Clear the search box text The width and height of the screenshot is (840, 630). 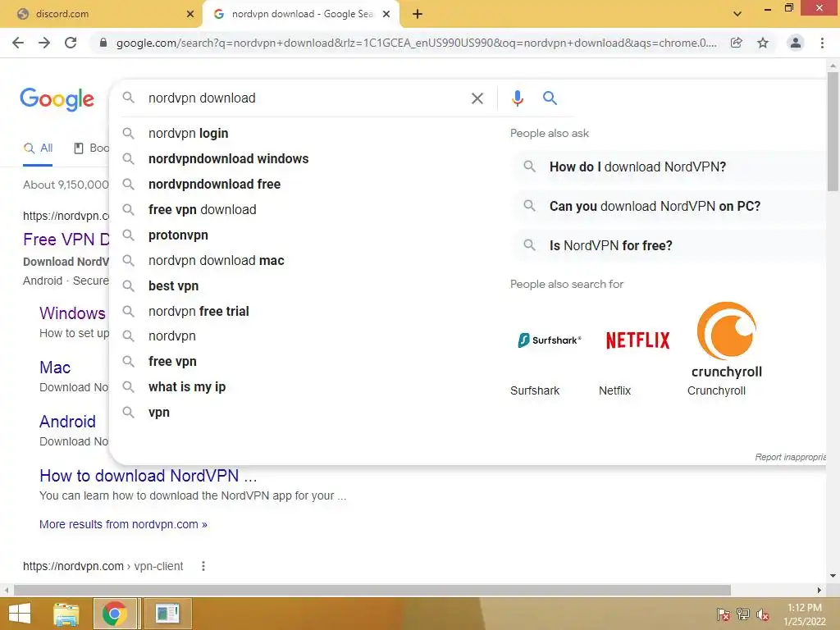click(x=477, y=98)
